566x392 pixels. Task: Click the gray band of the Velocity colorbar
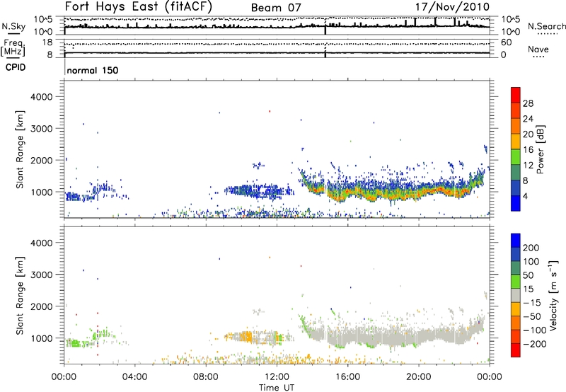[516, 296]
